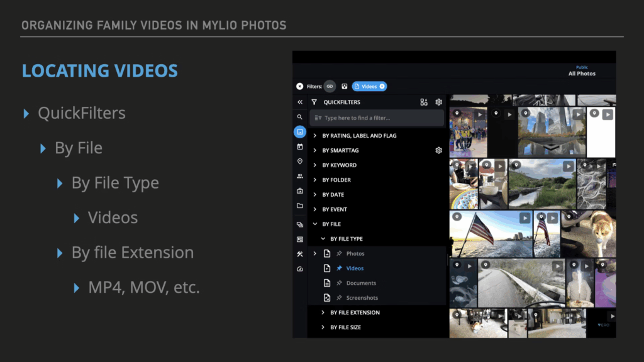The height and width of the screenshot is (362, 644).
Task: Expand By Rating, Label and Flag
Action: (315, 136)
